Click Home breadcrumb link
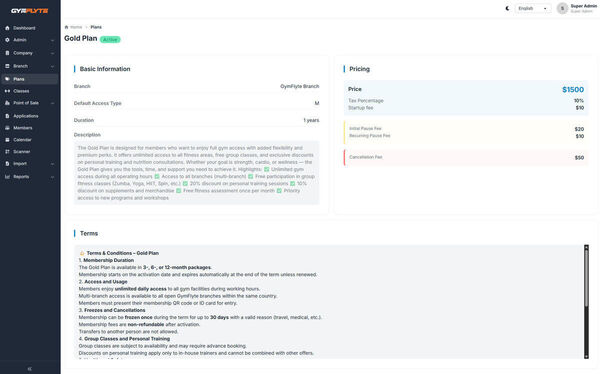The image size is (600, 374). point(76,27)
